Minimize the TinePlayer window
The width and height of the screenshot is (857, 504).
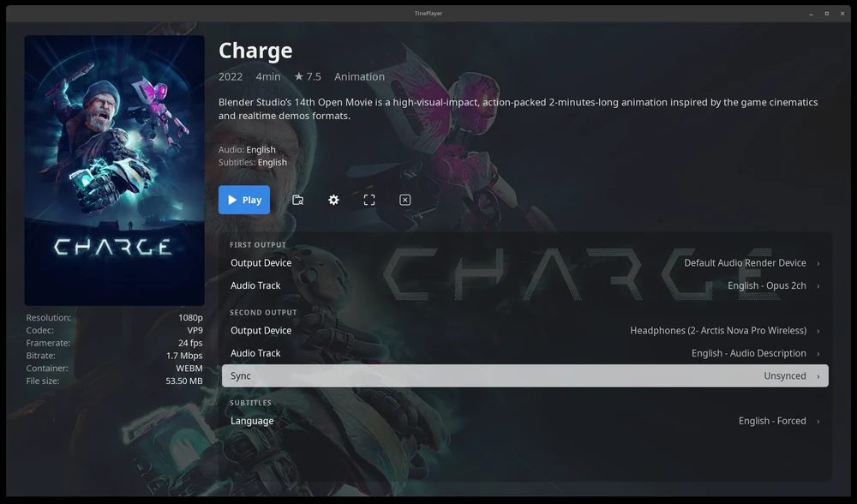[x=811, y=14]
